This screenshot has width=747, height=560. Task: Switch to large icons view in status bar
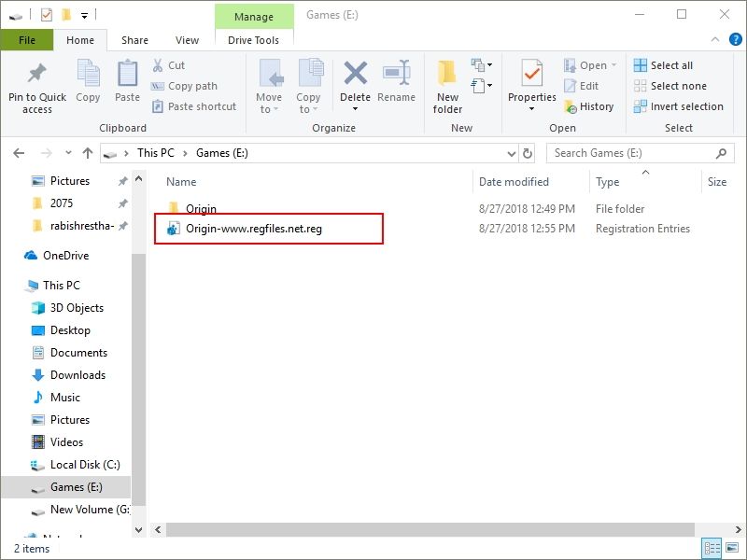tap(731, 549)
